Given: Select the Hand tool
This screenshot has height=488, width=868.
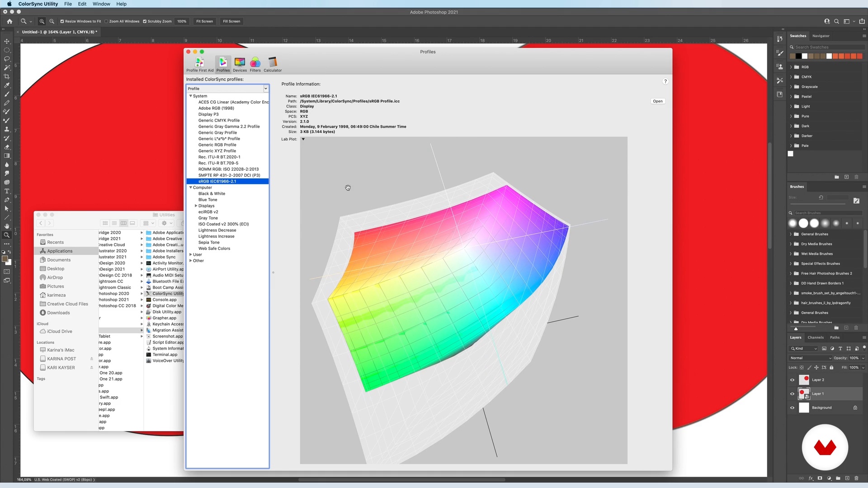Looking at the screenshot, I should click(x=7, y=226).
